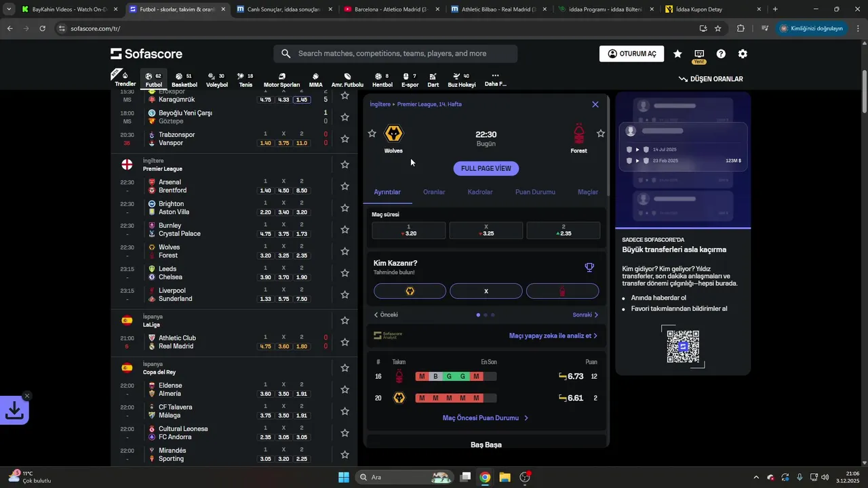
Task: Click İngiltere breadcrumb in match panel
Action: click(x=380, y=104)
